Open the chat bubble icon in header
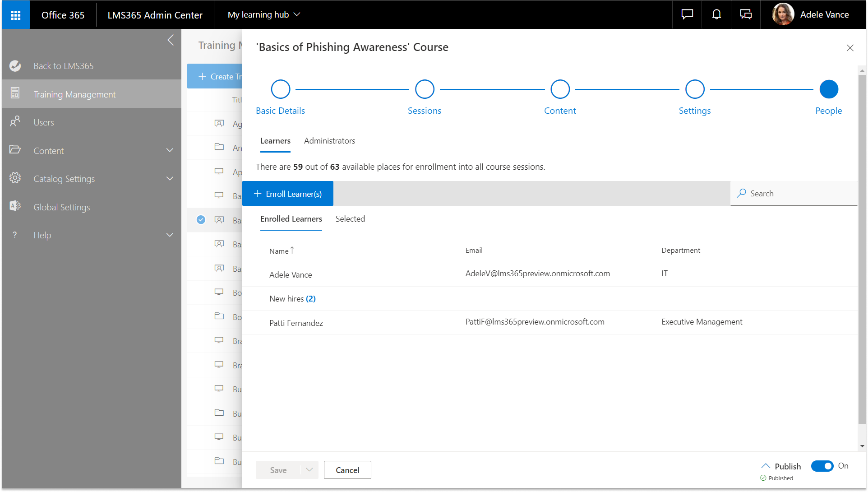Image resolution: width=868 pixels, height=492 pixels. (x=687, y=14)
